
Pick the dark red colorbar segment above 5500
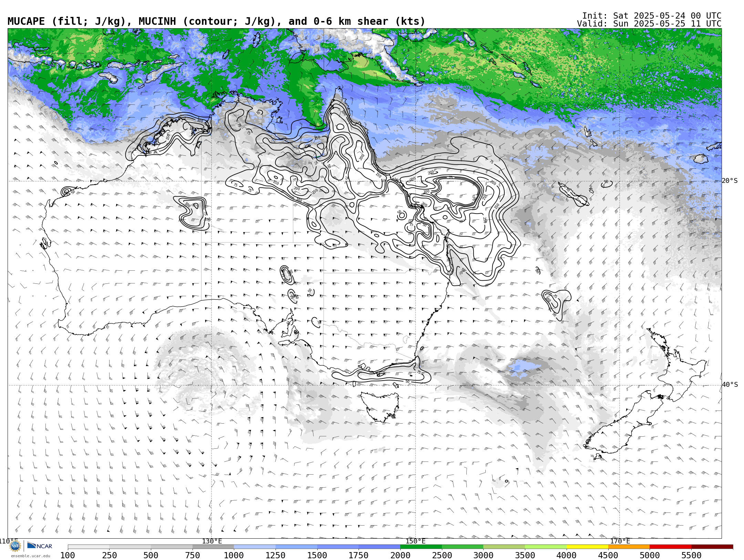tap(712, 547)
